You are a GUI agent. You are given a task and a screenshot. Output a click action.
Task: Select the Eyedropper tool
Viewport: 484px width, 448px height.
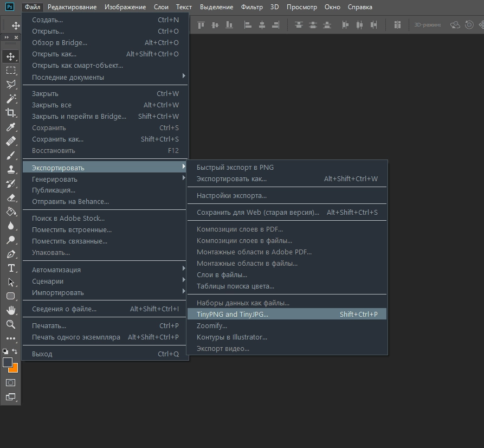(x=11, y=127)
